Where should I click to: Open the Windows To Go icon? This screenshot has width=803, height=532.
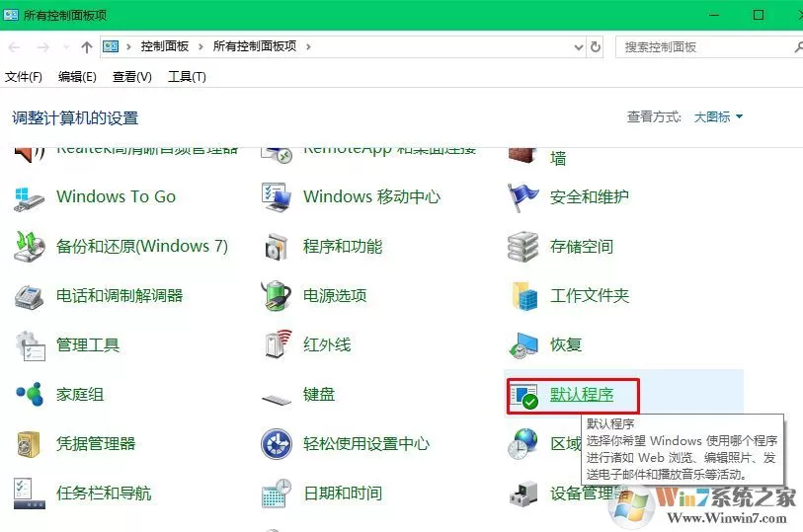[30, 198]
